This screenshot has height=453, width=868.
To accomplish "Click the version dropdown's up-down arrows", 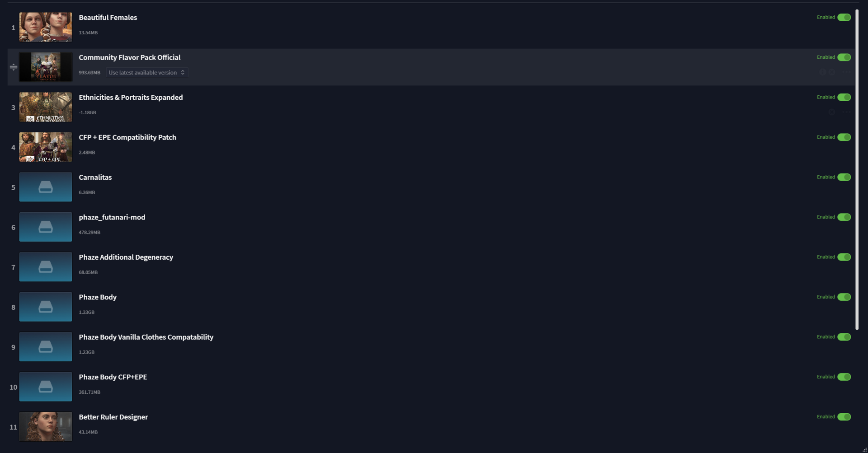I will click(183, 72).
